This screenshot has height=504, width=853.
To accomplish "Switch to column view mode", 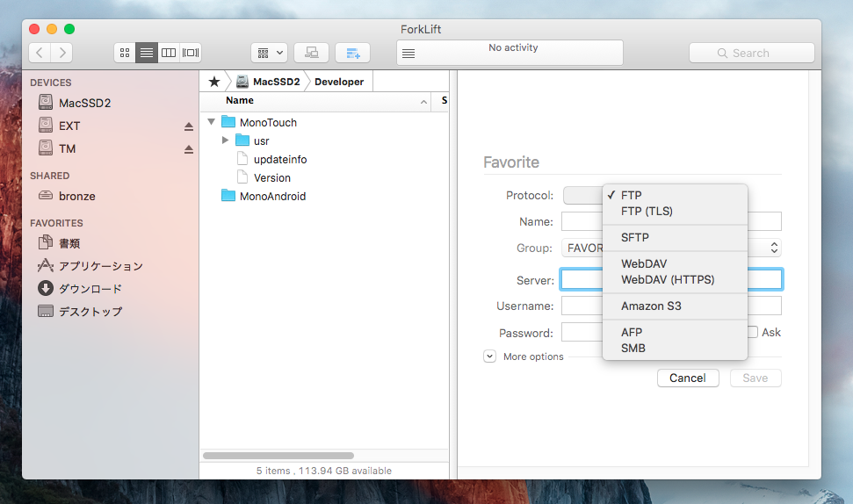I will pyautogui.click(x=169, y=53).
